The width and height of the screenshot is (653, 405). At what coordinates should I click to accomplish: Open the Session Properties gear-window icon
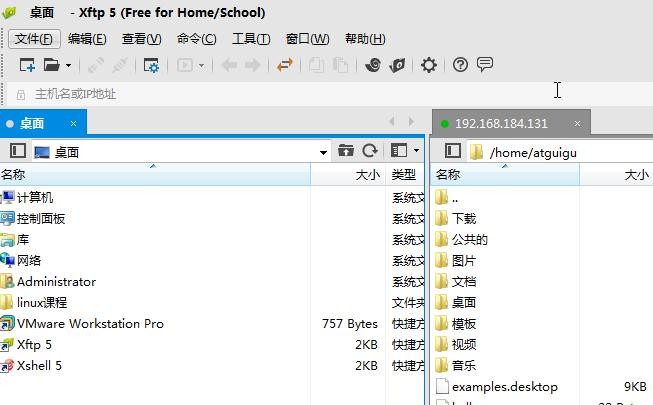(x=151, y=65)
